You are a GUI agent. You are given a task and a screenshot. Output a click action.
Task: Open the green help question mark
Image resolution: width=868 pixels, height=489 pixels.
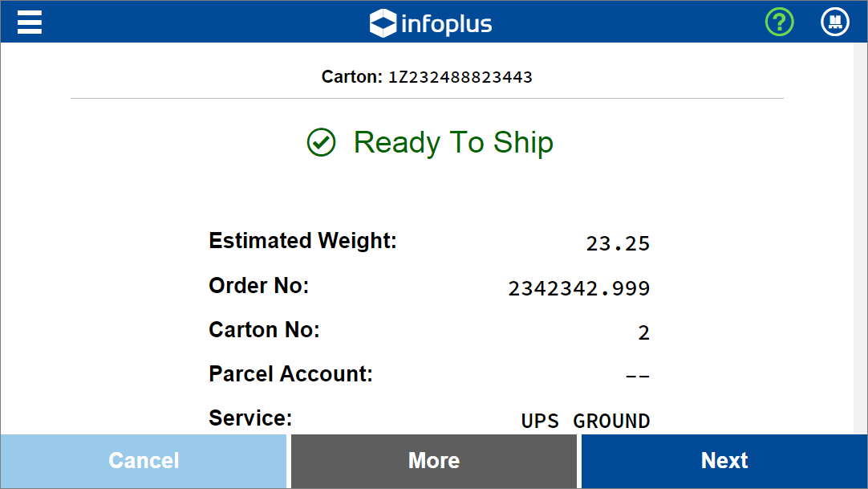tap(780, 22)
